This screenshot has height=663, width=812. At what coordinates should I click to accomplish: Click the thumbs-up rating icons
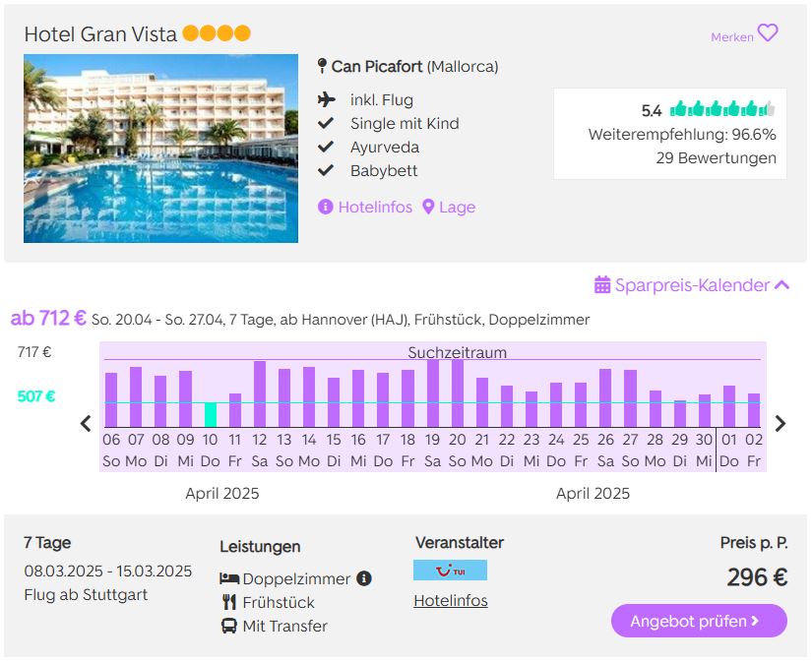[721, 109]
